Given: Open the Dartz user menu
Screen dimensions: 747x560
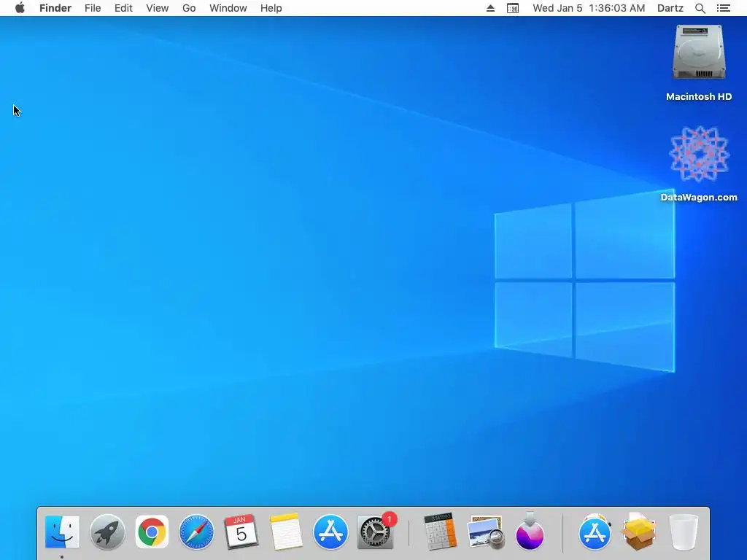Looking at the screenshot, I should (x=670, y=8).
